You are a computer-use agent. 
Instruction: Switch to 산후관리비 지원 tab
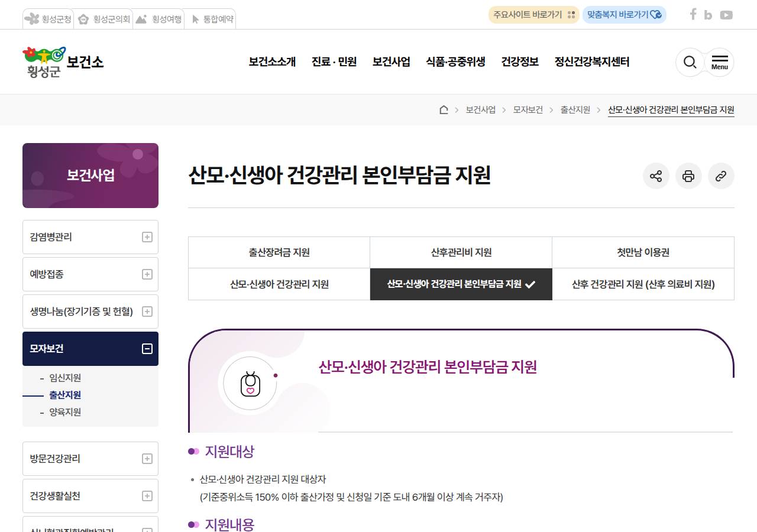click(461, 252)
